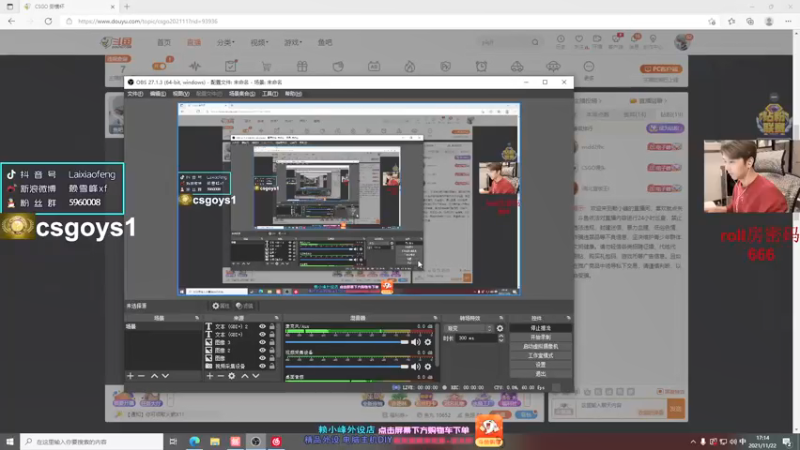
Task: Click the OBS Studio taskbar icon
Action: pyautogui.click(x=256, y=441)
